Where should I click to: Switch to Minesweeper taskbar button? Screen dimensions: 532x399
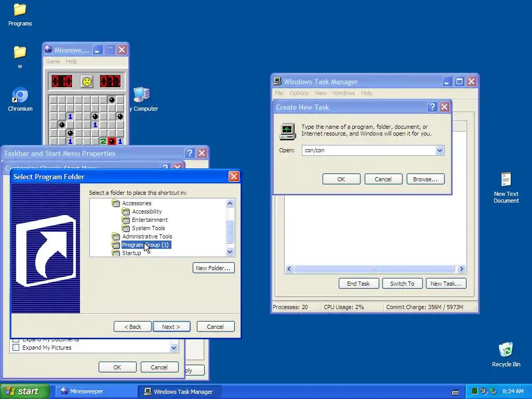[x=96, y=391]
